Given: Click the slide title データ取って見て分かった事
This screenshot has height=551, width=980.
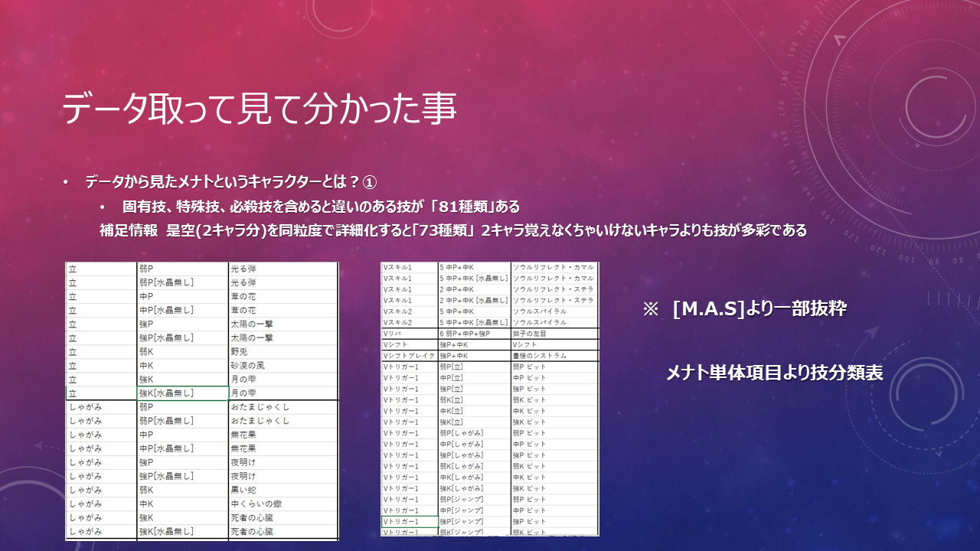Looking at the screenshot, I should tap(260, 109).
